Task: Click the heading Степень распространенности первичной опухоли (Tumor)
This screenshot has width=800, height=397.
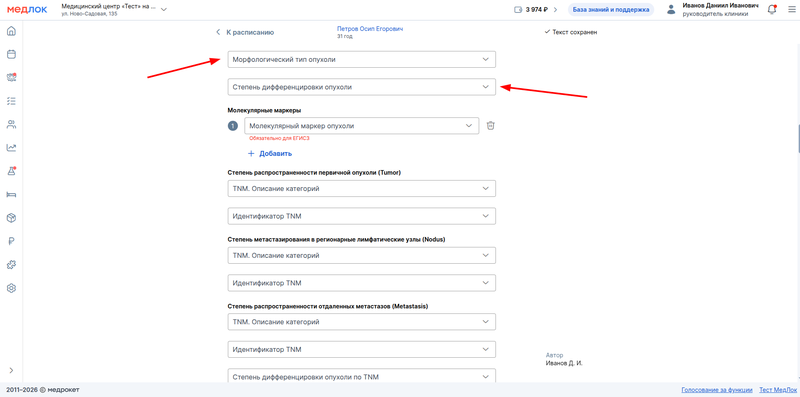Action: 314,172
